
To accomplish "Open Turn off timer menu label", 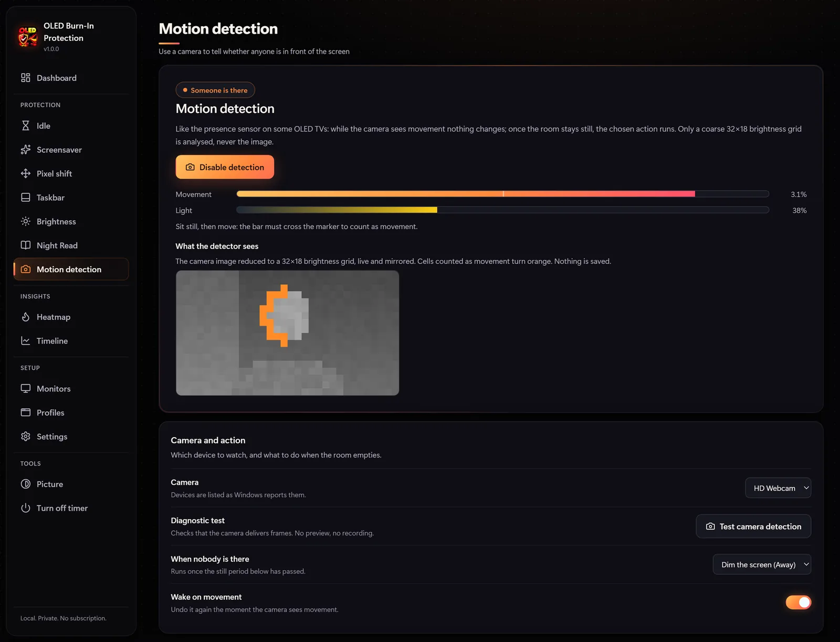I will pyautogui.click(x=62, y=508).
